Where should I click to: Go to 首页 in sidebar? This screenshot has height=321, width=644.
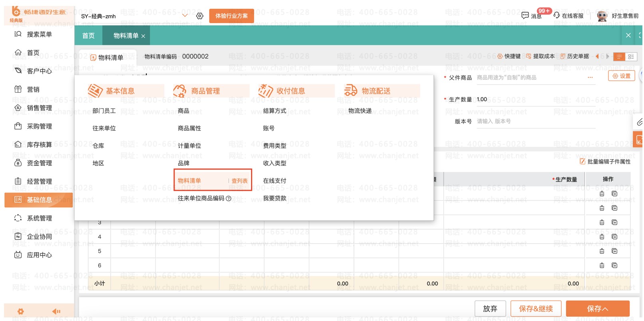click(27, 53)
